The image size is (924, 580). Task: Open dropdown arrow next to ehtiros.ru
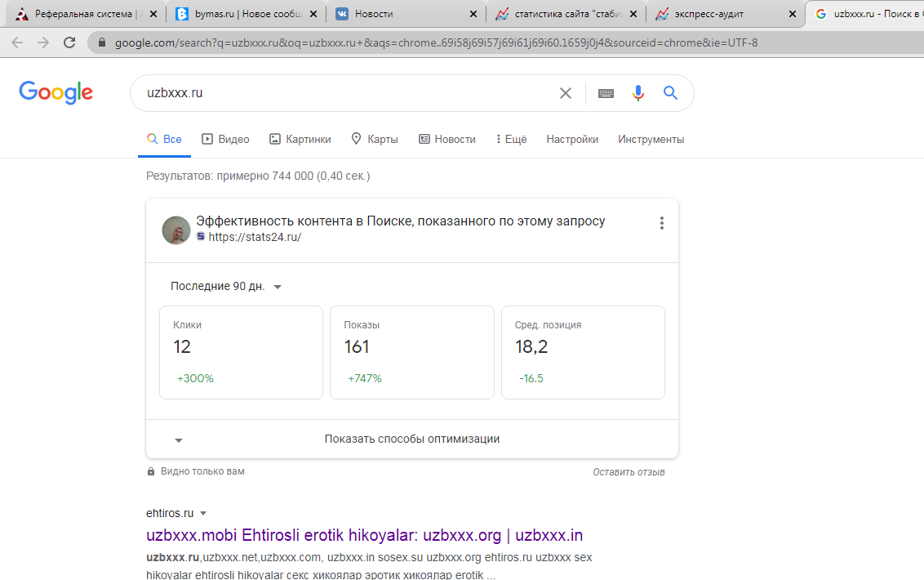click(x=203, y=514)
